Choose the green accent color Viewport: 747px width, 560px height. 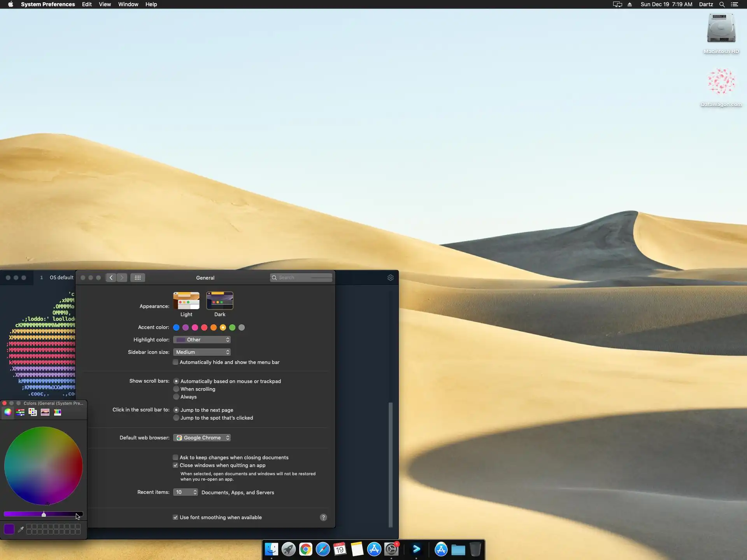tap(232, 327)
